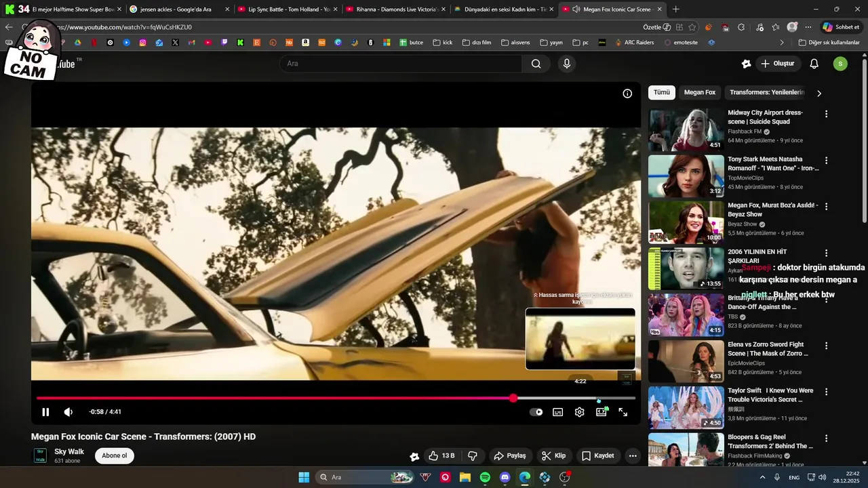
Task: Pause the video playback
Action: [45, 412]
